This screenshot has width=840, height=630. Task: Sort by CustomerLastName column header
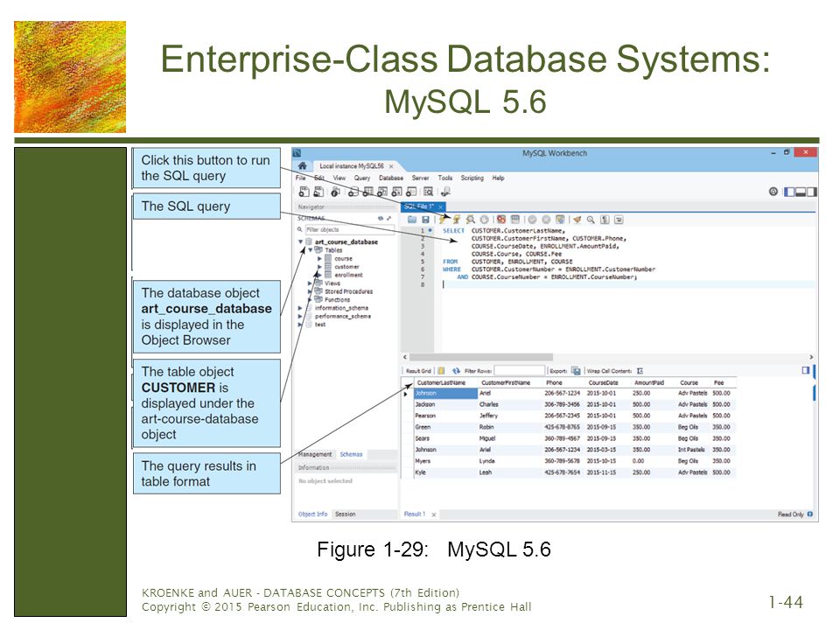click(x=441, y=383)
